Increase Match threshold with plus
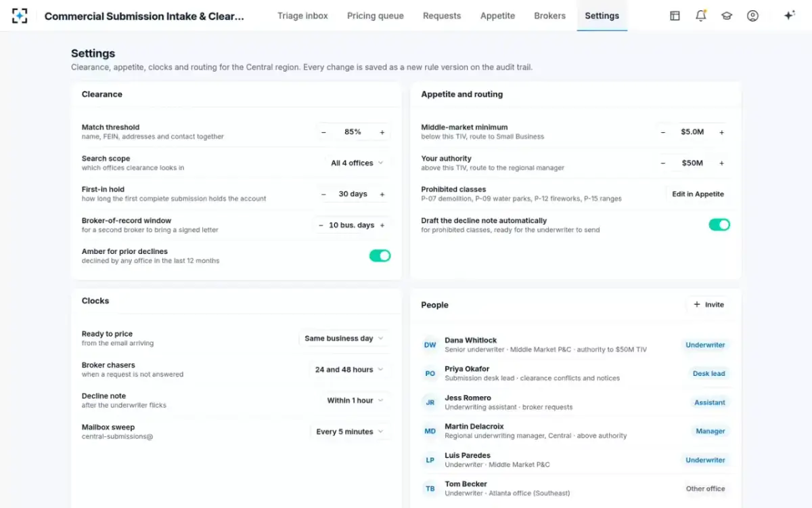Screen dimensions: 812x508 pyautogui.click(x=382, y=132)
